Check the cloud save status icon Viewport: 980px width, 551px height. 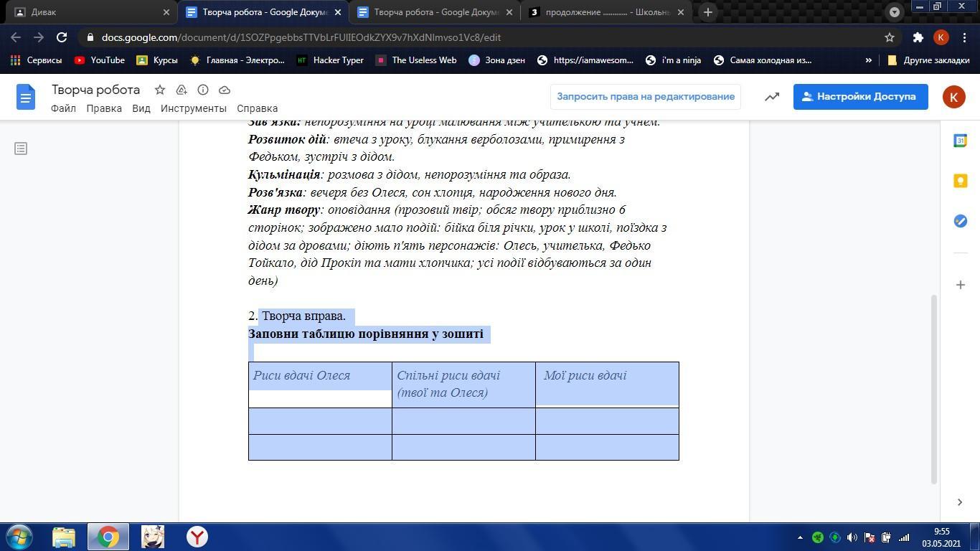coord(225,90)
